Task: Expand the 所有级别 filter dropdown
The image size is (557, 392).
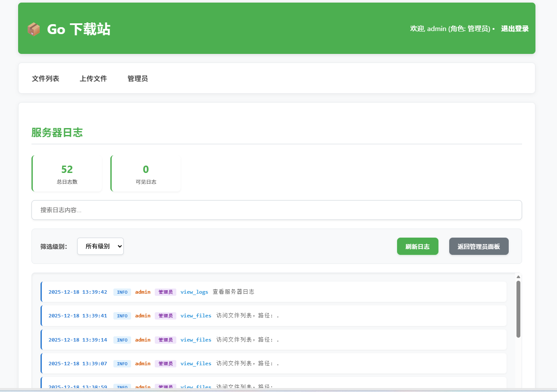Action: (100, 246)
